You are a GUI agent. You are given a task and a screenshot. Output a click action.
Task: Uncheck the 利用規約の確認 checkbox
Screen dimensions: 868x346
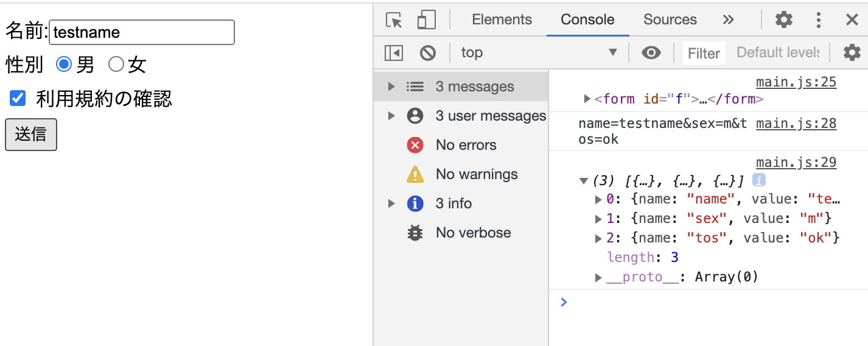18,97
